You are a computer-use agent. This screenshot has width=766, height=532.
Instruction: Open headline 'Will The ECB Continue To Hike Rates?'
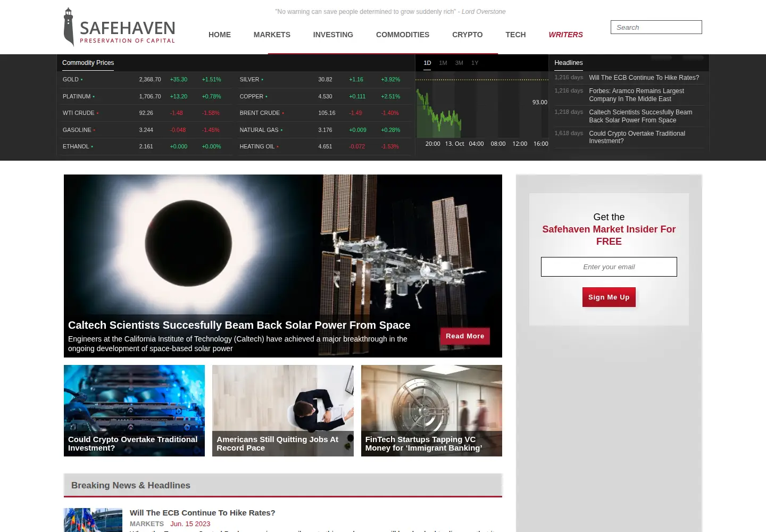pyautogui.click(x=644, y=78)
